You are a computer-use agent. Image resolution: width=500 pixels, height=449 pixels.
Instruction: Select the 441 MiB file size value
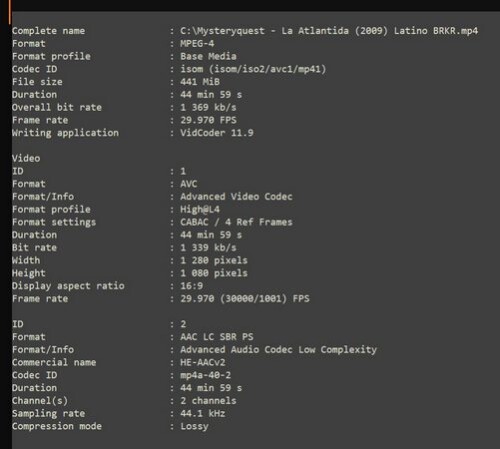tap(200, 82)
